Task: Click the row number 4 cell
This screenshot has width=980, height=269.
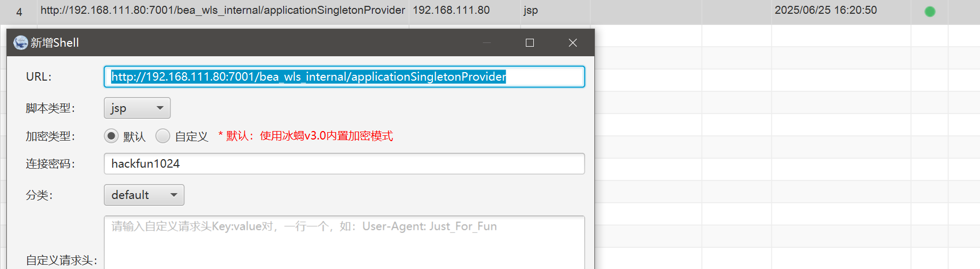Action: (19, 12)
